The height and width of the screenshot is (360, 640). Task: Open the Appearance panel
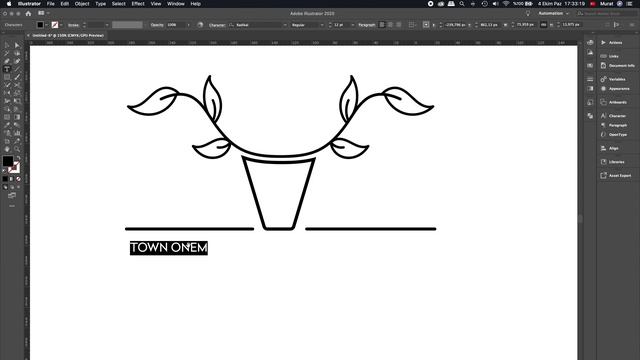[x=619, y=89]
